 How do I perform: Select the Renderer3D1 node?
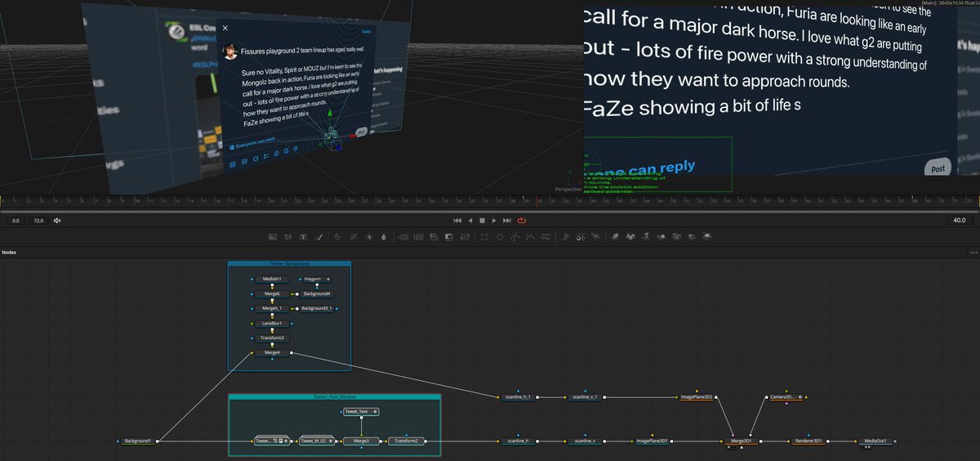808,441
